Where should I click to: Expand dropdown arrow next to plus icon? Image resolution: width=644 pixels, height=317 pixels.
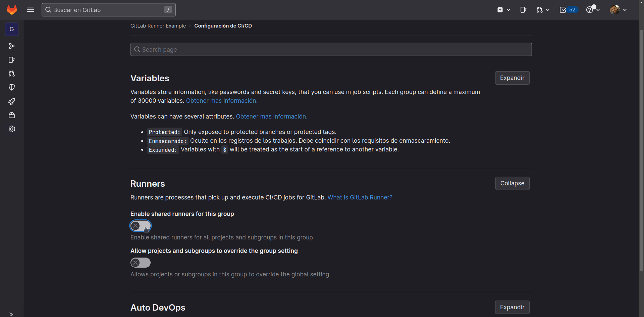tap(508, 10)
